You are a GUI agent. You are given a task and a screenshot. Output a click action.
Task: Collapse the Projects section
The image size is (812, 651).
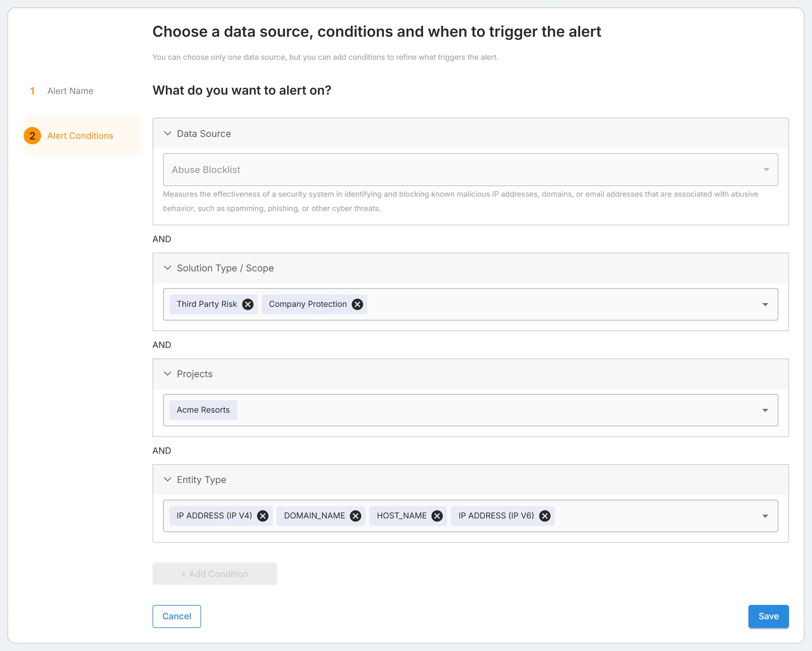click(168, 374)
